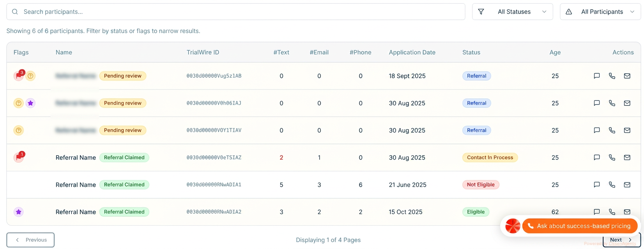Open message icon for 0030d00000V0Y1TIAV row
This screenshot has width=644, height=249.
pos(596,130)
